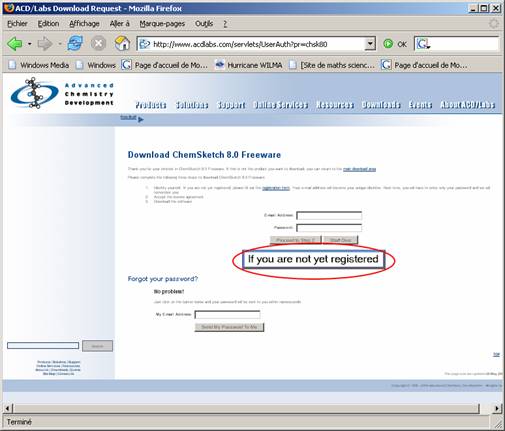Open the About ACD/Labs navigation item
This screenshot has width=505, height=431.
click(x=468, y=105)
